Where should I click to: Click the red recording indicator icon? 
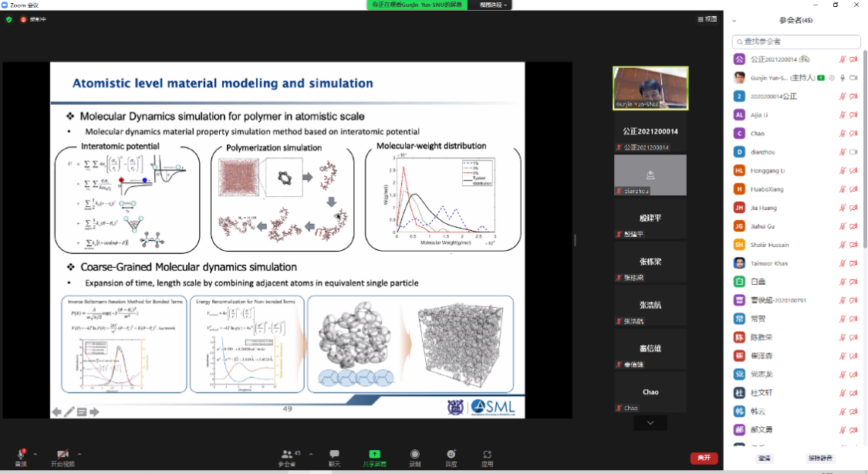click(23, 19)
